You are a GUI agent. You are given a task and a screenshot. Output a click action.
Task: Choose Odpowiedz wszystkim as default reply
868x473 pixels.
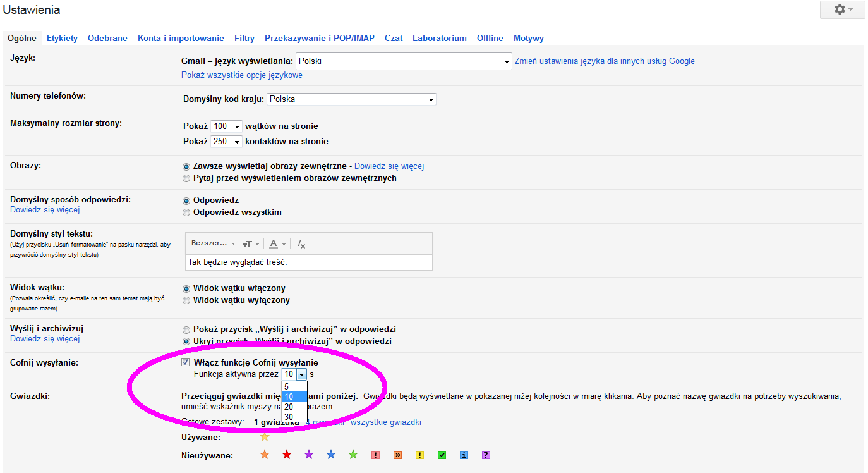pos(186,212)
